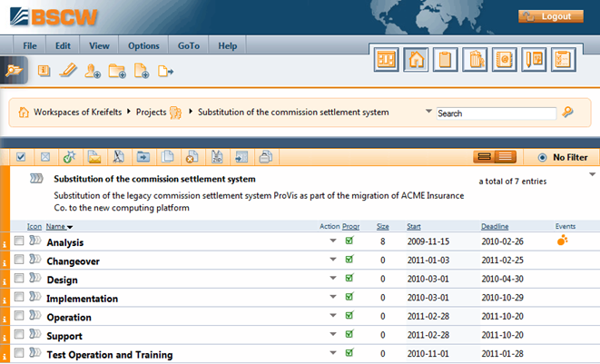This screenshot has height=364, width=600.
Task: Sort by the Deadline column header
Action: 495,227
